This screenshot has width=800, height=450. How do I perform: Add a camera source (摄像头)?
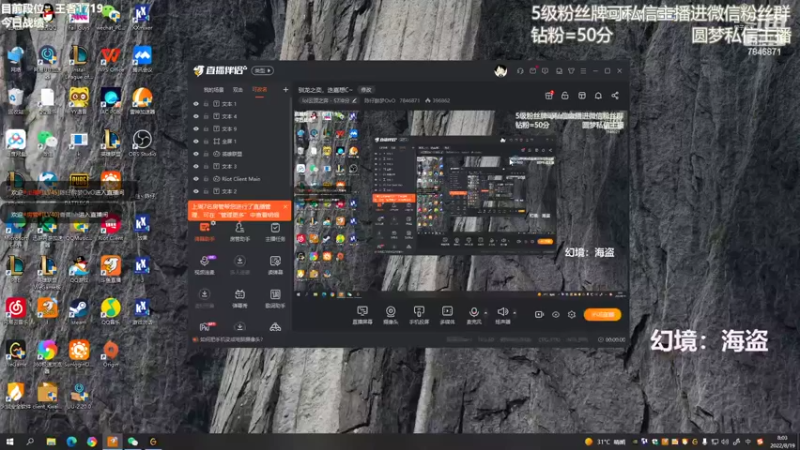tap(390, 315)
